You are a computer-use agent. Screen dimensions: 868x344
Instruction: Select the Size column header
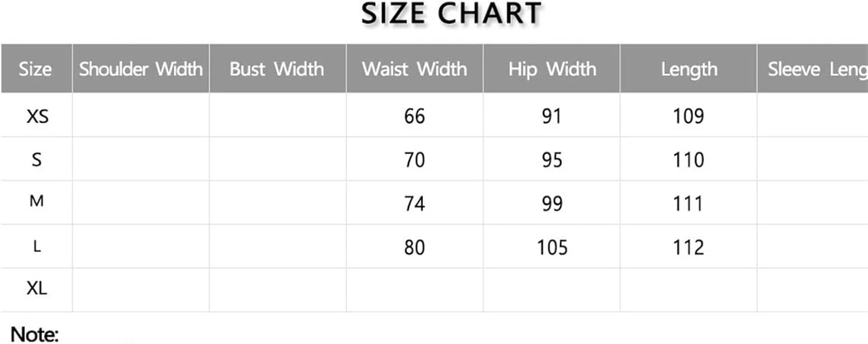[35, 69]
